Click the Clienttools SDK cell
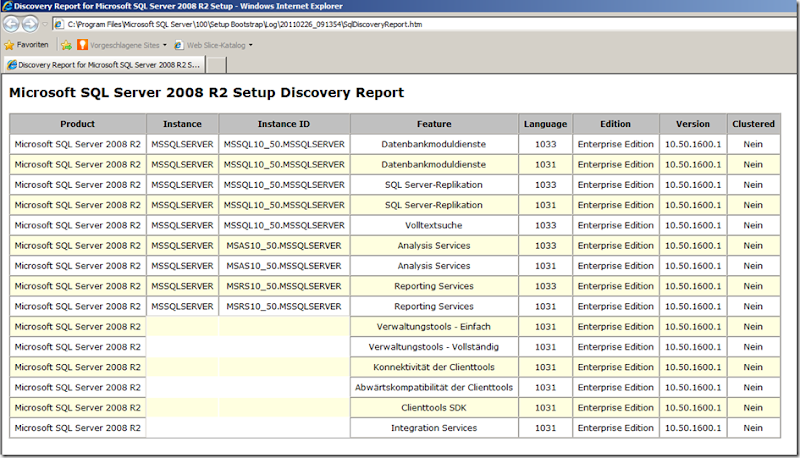800x458 pixels. 434,408
